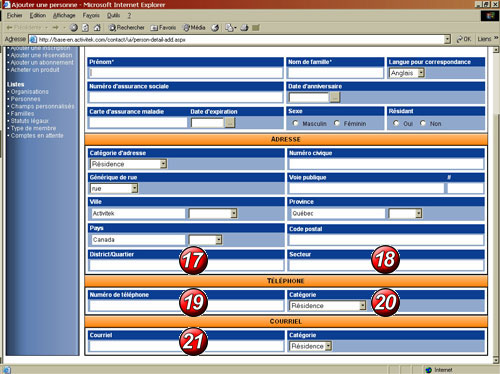
Task: Select the Masculin radio button
Action: pos(295,123)
